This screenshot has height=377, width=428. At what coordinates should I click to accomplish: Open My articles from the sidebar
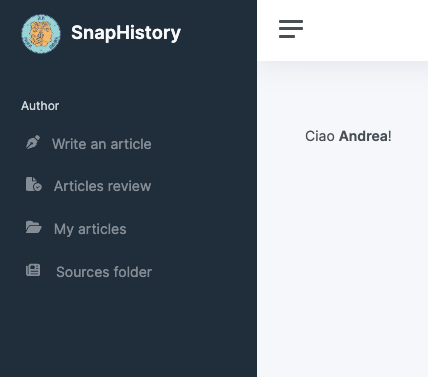click(x=90, y=229)
